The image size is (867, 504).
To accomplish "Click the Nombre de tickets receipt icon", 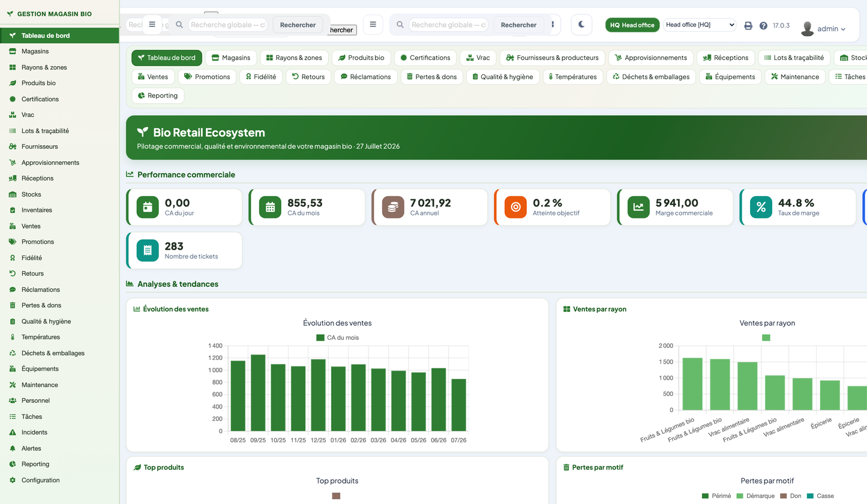I will 148,250.
